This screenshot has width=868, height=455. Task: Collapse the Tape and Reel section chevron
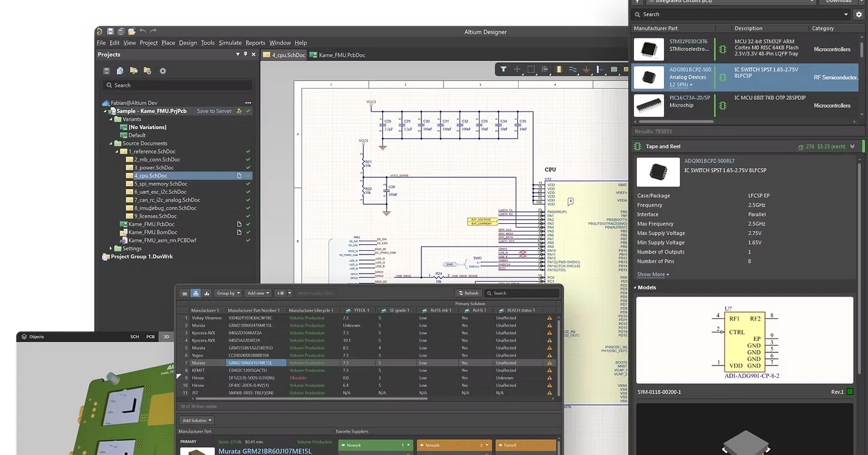click(x=852, y=146)
